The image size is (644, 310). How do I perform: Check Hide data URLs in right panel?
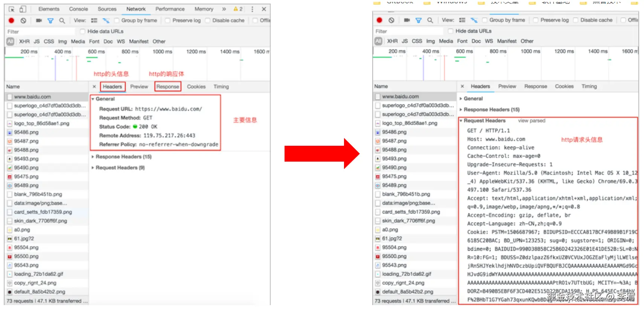[451, 31]
